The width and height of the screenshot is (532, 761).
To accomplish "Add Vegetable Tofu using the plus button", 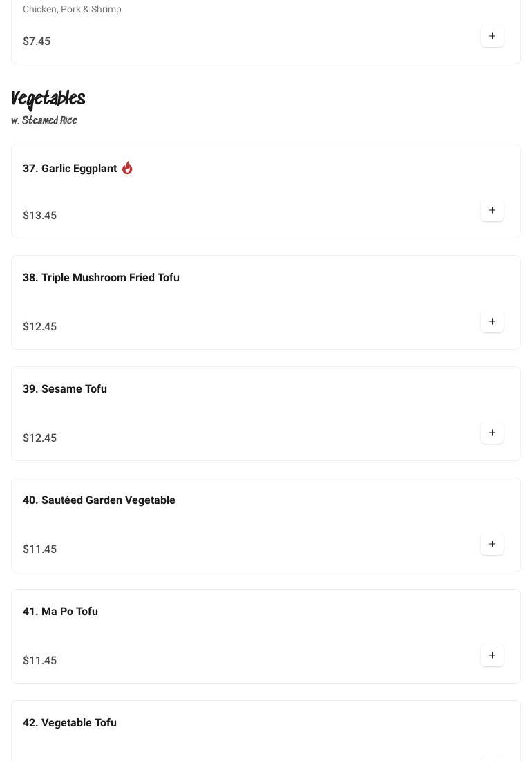I will [x=492, y=758].
